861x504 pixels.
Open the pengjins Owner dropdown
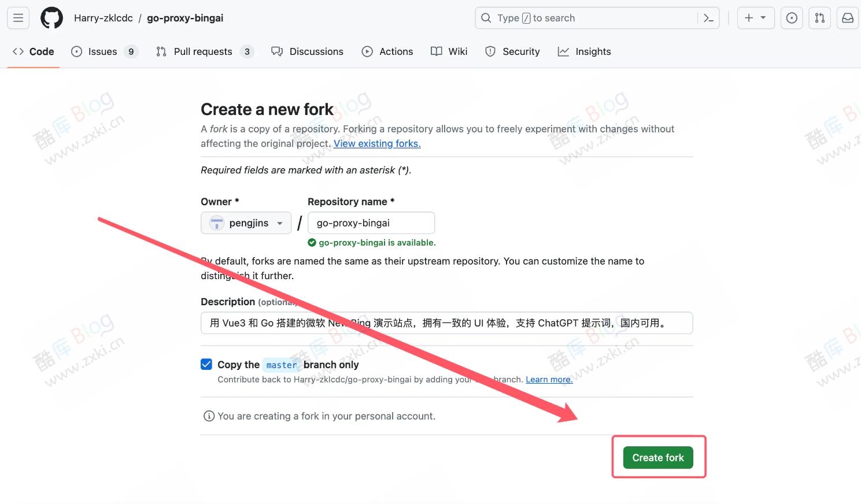(246, 223)
